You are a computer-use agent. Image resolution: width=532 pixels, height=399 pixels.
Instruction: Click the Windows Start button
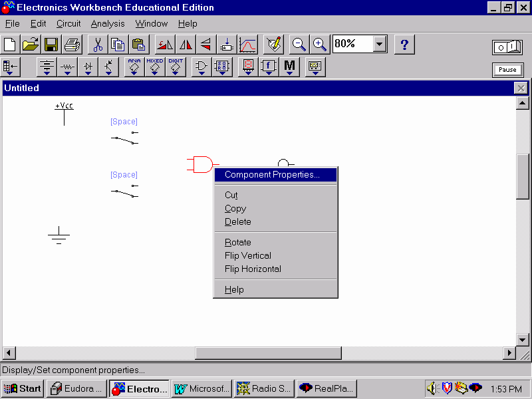coord(23,388)
